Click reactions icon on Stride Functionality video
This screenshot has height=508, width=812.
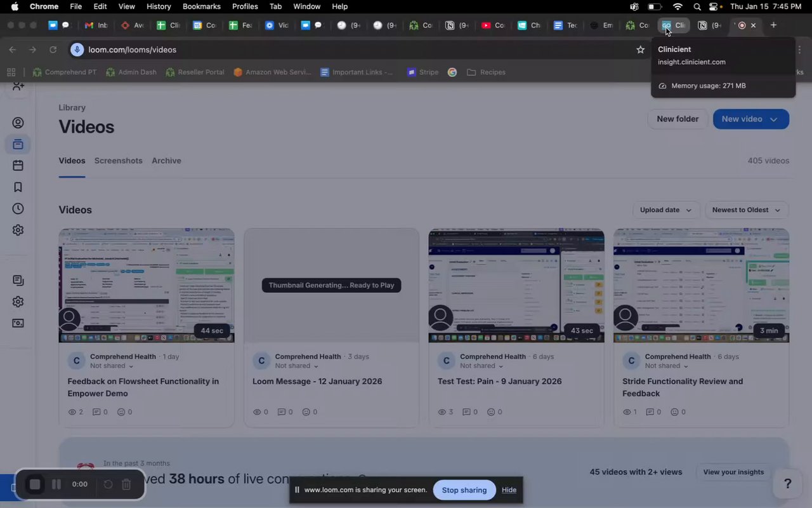pyautogui.click(x=678, y=412)
